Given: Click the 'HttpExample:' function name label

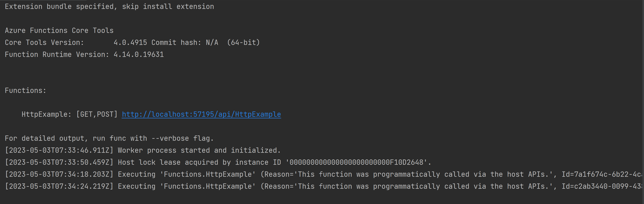Looking at the screenshot, I should click(46, 114).
